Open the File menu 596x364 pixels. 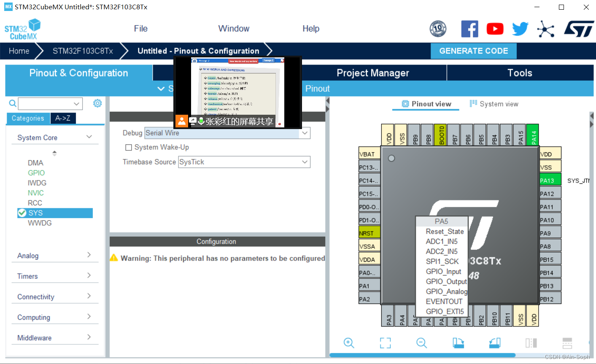(141, 29)
